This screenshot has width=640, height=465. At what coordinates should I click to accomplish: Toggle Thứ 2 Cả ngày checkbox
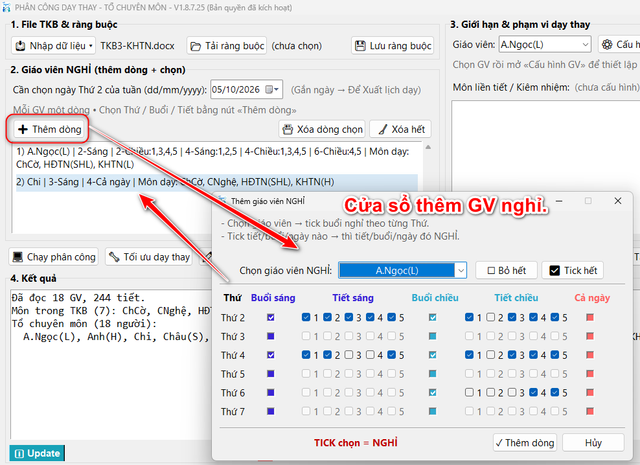(x=590, y=317)
